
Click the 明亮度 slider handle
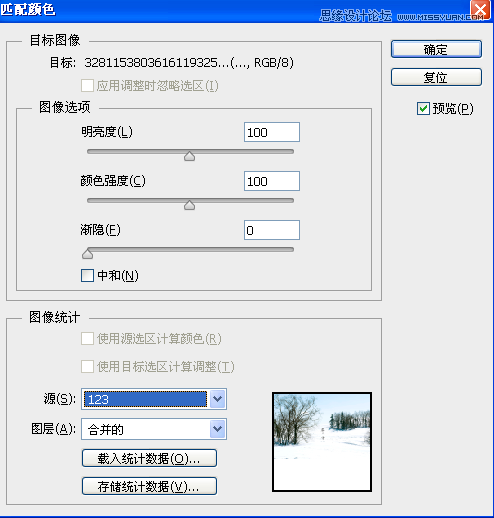tap(189, 156)
